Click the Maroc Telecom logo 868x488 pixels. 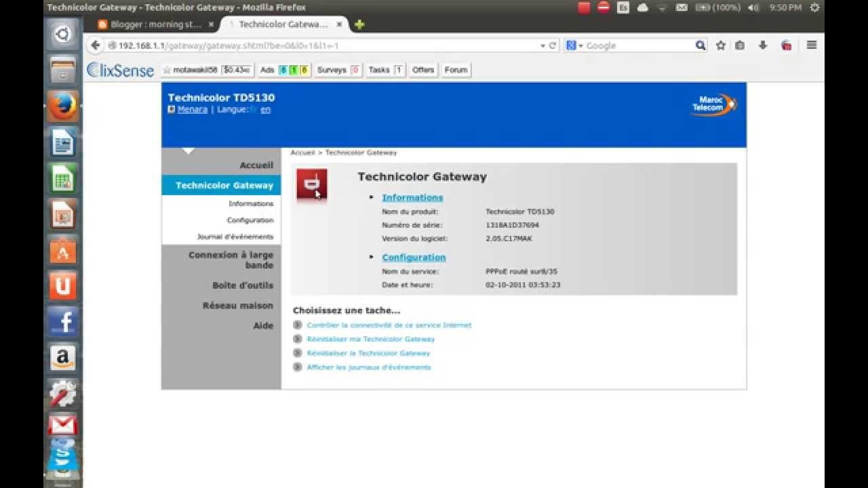click(x=714, y=105)
